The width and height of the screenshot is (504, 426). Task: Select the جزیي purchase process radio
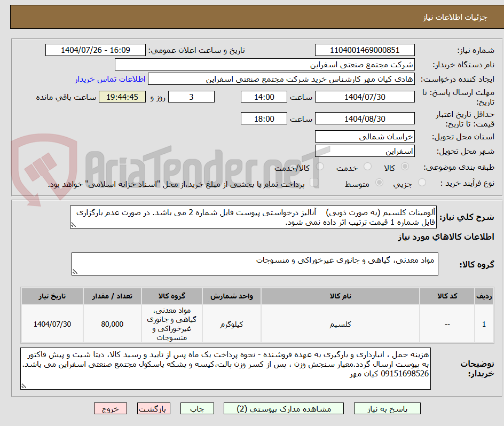(x=422, y=182)
